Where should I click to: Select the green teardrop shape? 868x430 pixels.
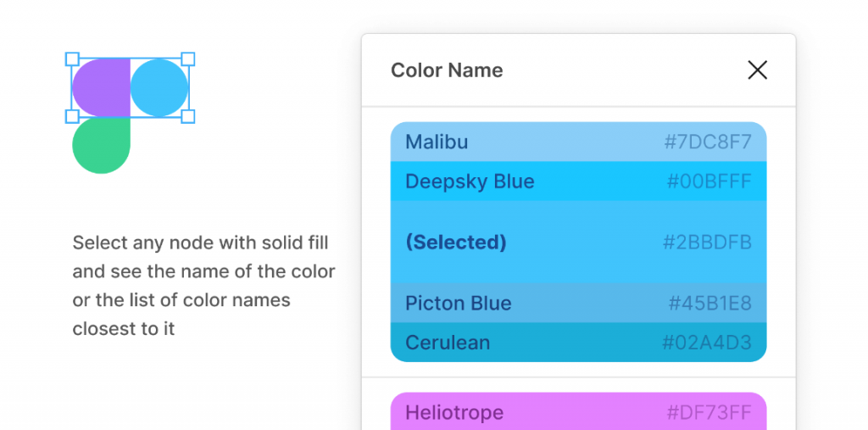pyautogui.click(x=100, y=145)
